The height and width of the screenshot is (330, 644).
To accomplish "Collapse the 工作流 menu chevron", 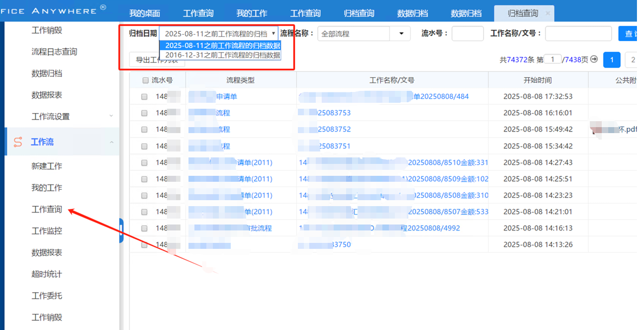I will click(x=112, y=142).
